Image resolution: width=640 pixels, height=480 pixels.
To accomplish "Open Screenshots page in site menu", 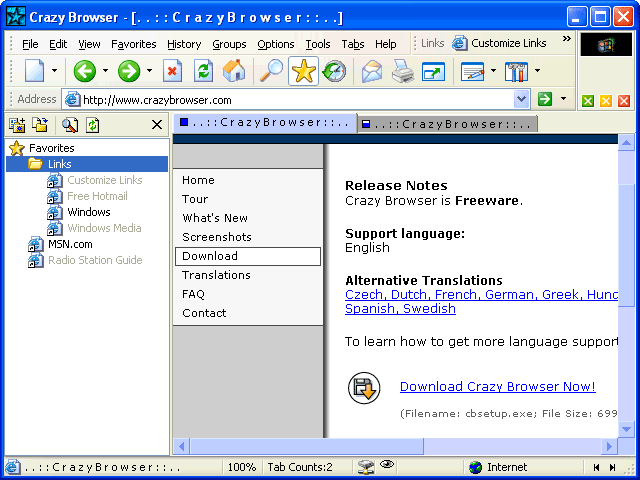I will (x=217, y=237).
